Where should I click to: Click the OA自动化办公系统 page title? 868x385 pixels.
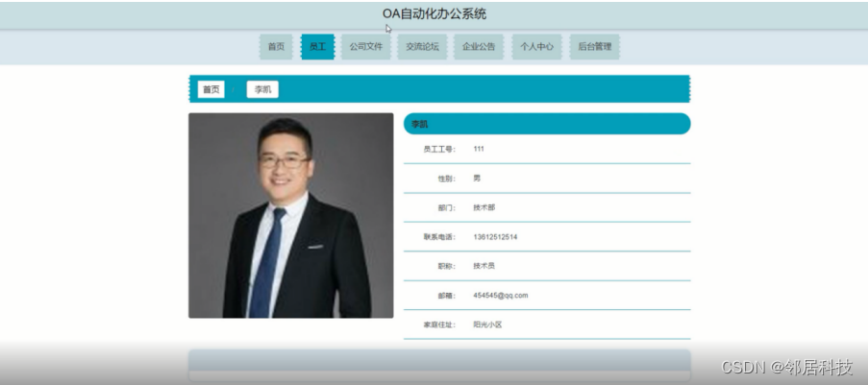click(434, 13)
